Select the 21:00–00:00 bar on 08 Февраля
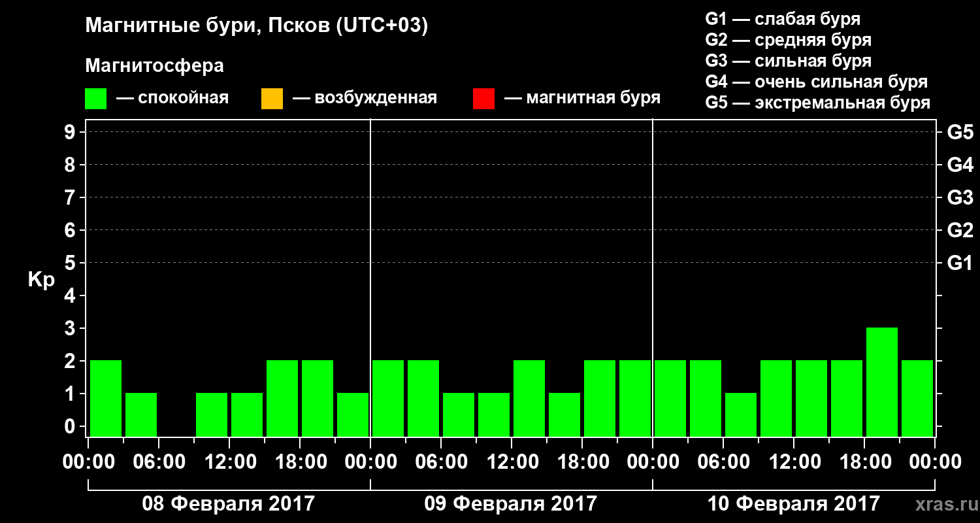Viewport: 980px width, 523px height. pos(353,414)
